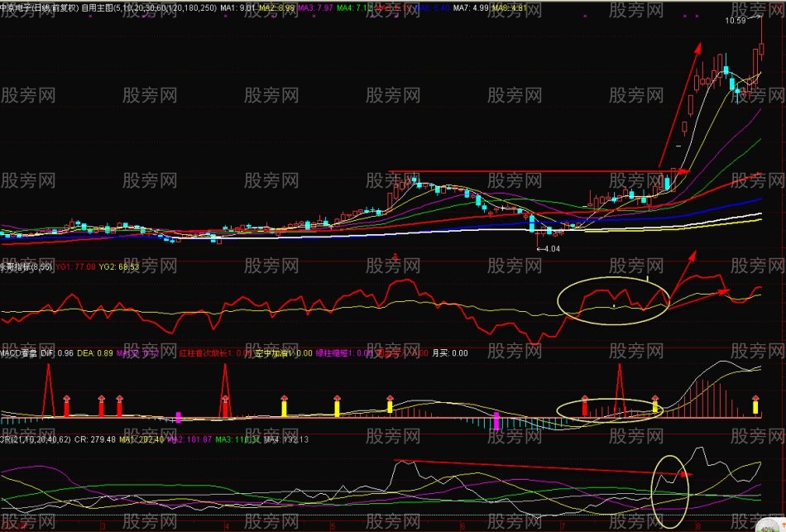
Task: Select the CR(21,10,20,40,62) indicator name
Action: 35,439
